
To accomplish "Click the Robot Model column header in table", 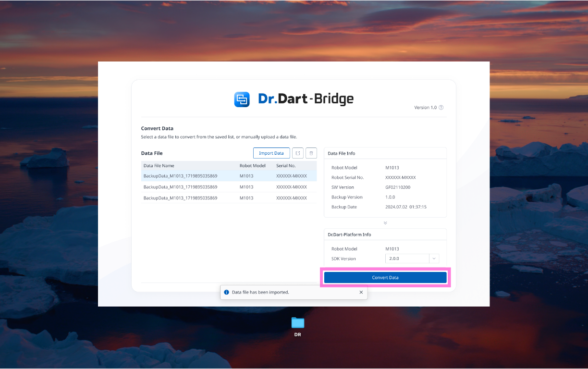I will click(x=252, y=166).
